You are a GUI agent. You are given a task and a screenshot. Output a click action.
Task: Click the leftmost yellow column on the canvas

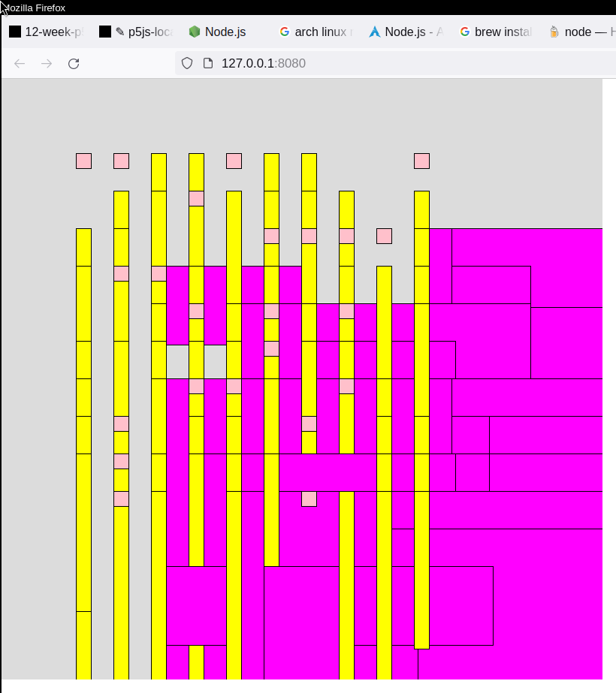coord(83,450)
